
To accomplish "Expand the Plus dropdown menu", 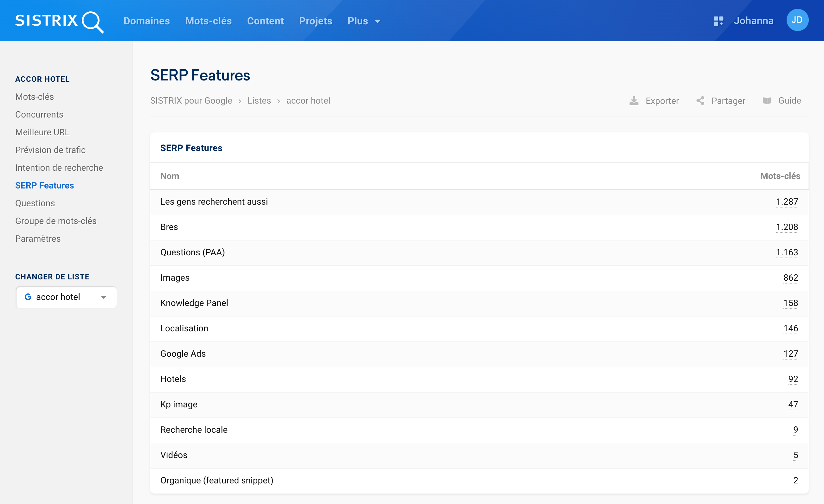I will (x=364, y=21).
